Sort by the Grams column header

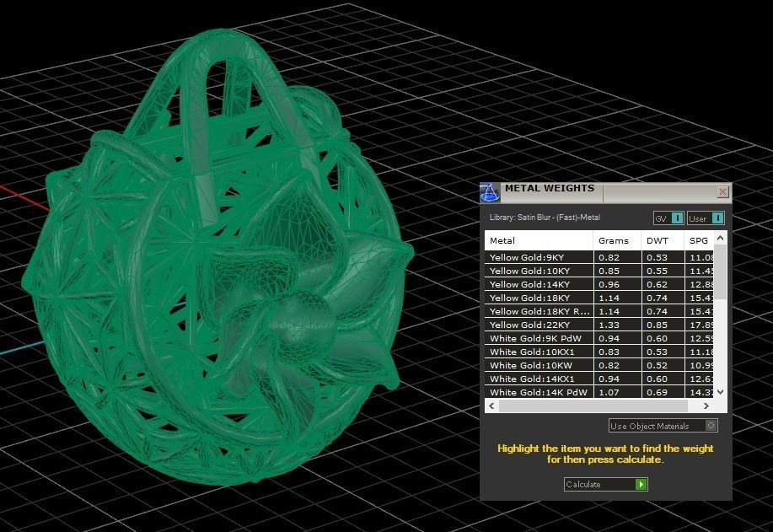pos(617,240)
